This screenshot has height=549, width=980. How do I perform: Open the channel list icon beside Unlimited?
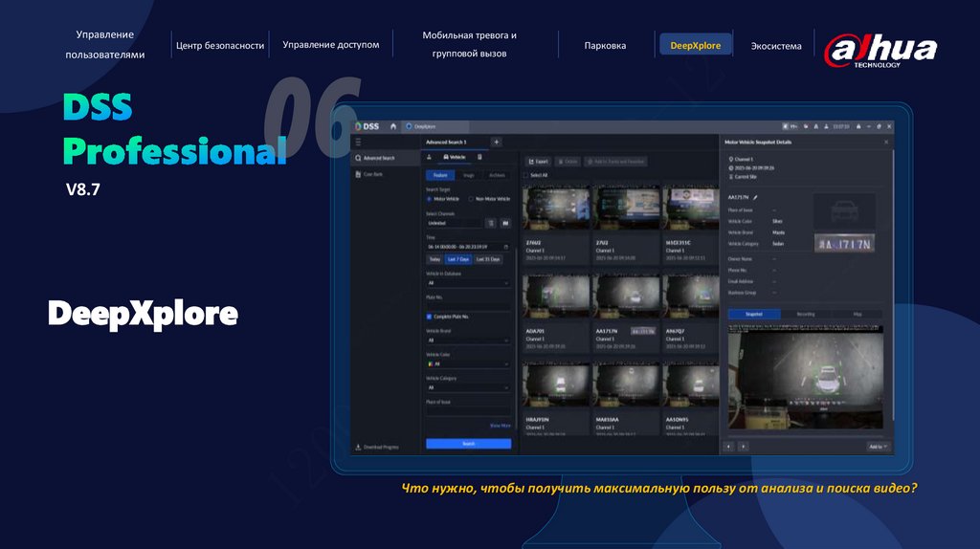pos(491,223)
